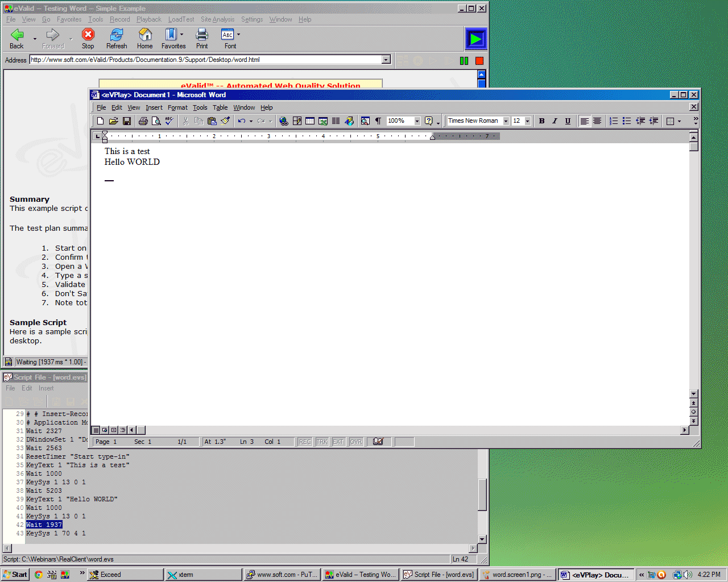Click the Outside Border icon in Word
Screen dimensions: 728x582
click(x=670, y=121)
